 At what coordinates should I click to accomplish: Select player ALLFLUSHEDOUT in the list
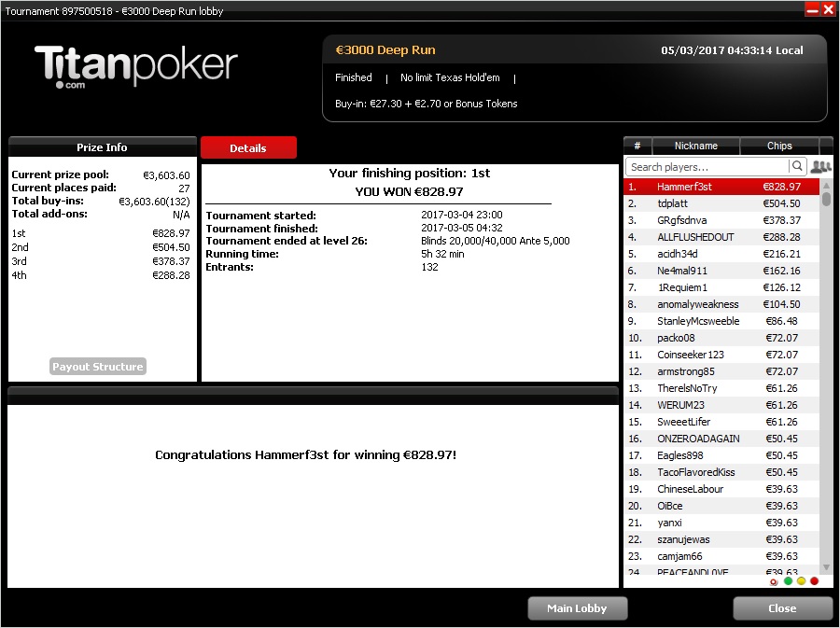coord(721,237)
